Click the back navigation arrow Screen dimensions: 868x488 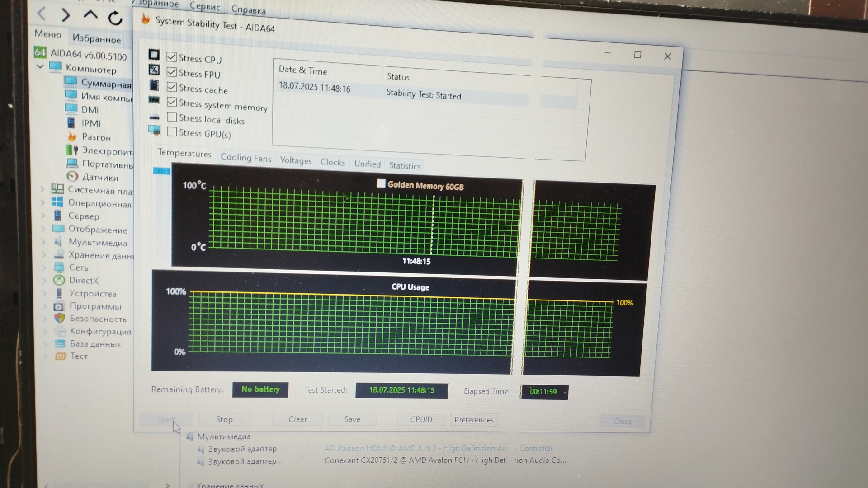click(42, 14)
